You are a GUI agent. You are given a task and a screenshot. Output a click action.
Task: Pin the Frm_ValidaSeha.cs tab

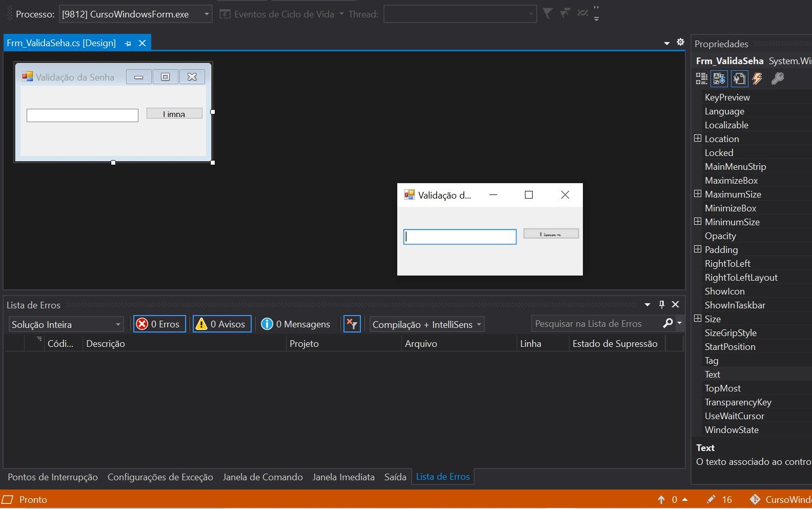click(x=128, y=43)
